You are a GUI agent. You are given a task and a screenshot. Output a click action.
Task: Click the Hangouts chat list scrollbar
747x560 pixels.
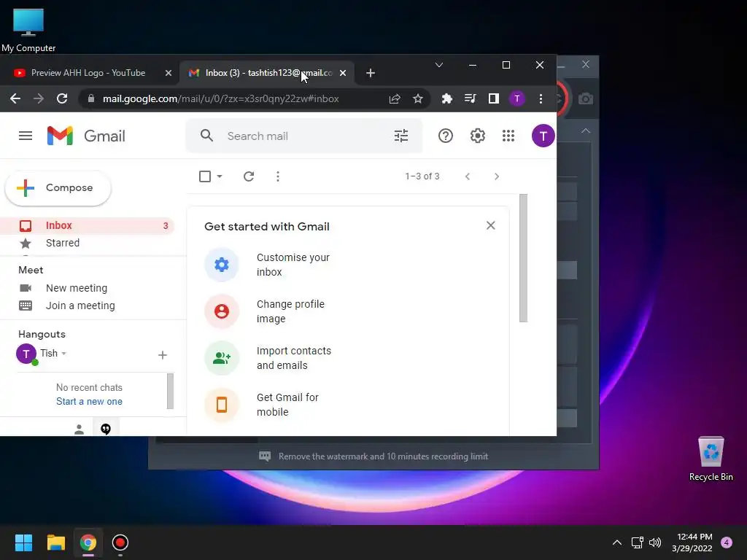[170, 392]
